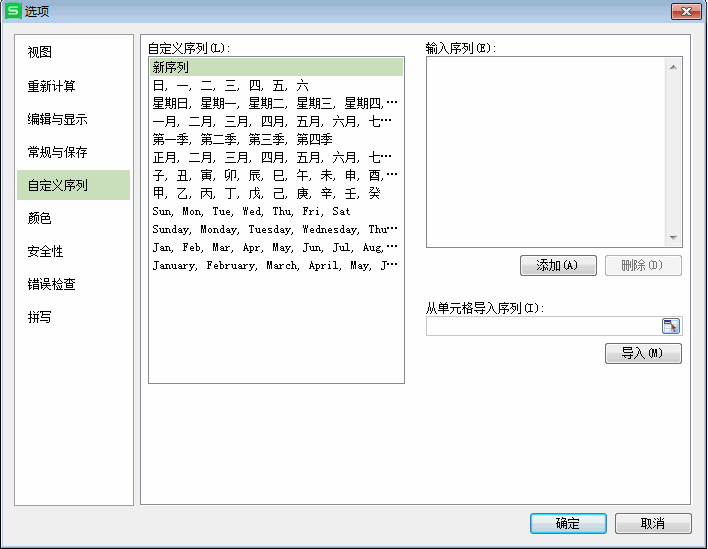Click the 导入(M) button
This screenshot has width=708, height=549.
tap(643, 353)
